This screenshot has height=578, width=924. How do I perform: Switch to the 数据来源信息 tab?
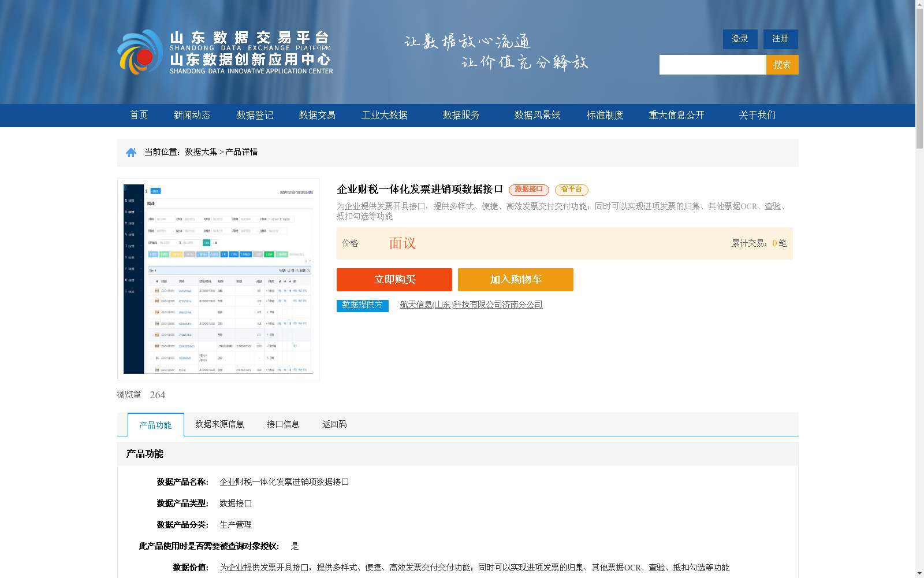219,424
